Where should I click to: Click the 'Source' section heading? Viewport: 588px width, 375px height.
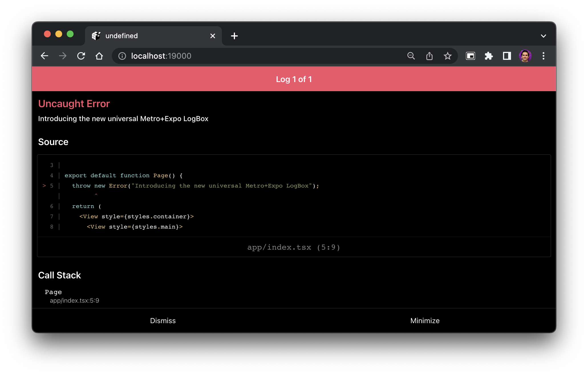(53, 142)
